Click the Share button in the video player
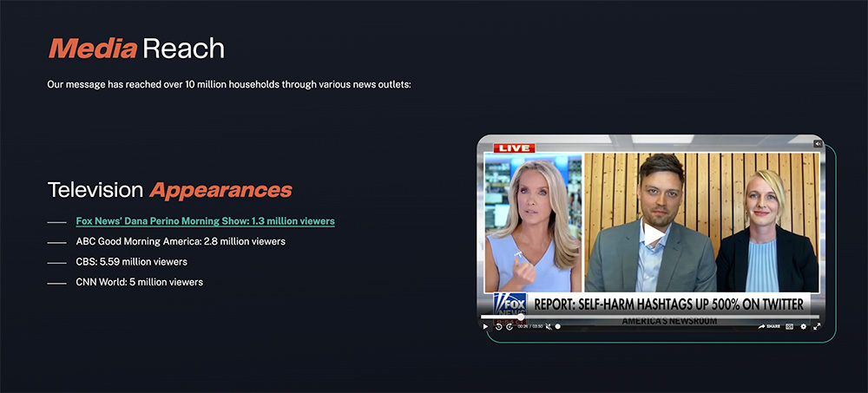The image size is (868, 393). pos(769,326)
